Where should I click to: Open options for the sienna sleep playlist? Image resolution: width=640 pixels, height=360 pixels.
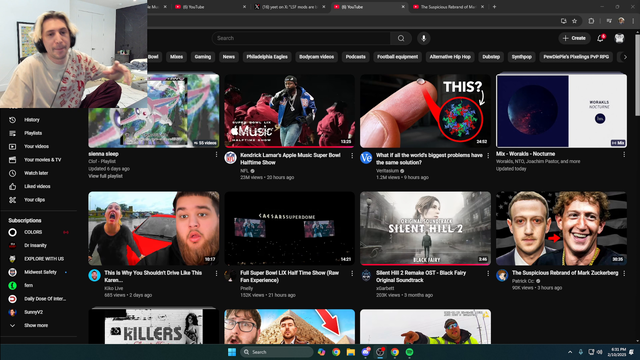pos(216,154)
